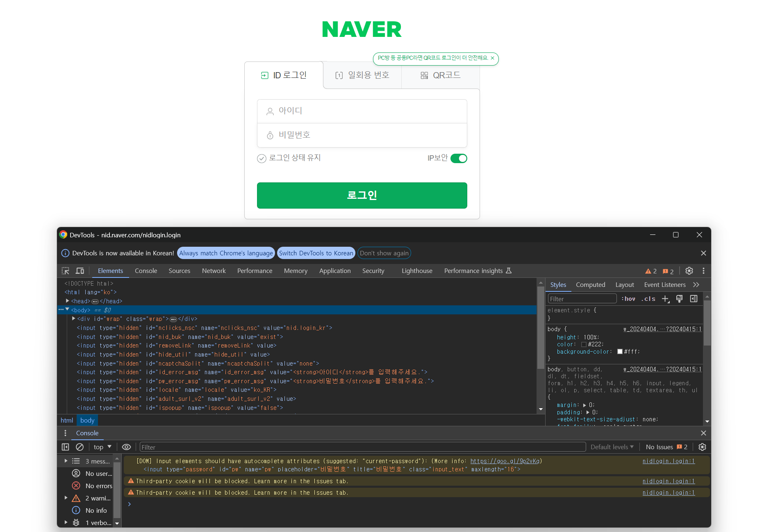This screenshot has height=532, width=771.
Task: Click the console Filter field
Action: coord(362,447)
